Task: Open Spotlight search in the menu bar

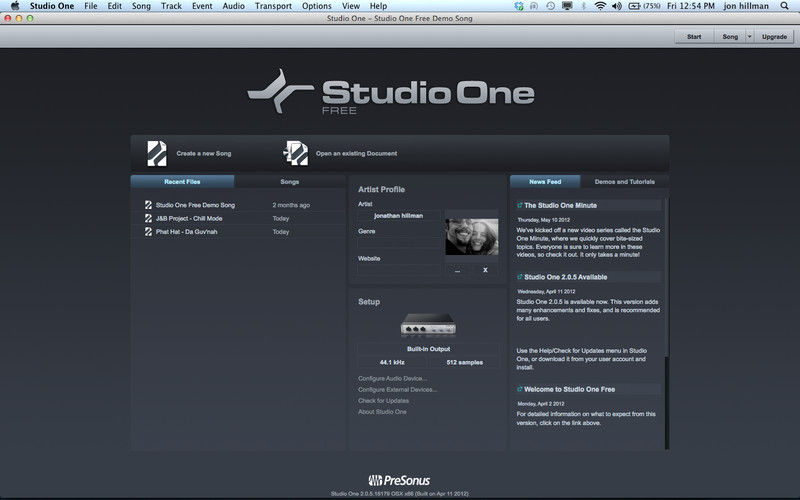Action: (x=784, y=6)
